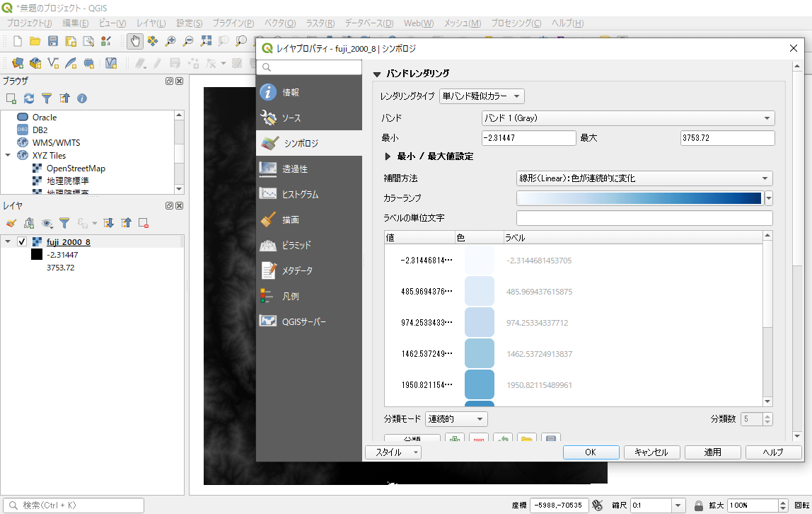Switch to the ヒストグラム tab
This screenshot has width=812, height=514.
(309, 194)
